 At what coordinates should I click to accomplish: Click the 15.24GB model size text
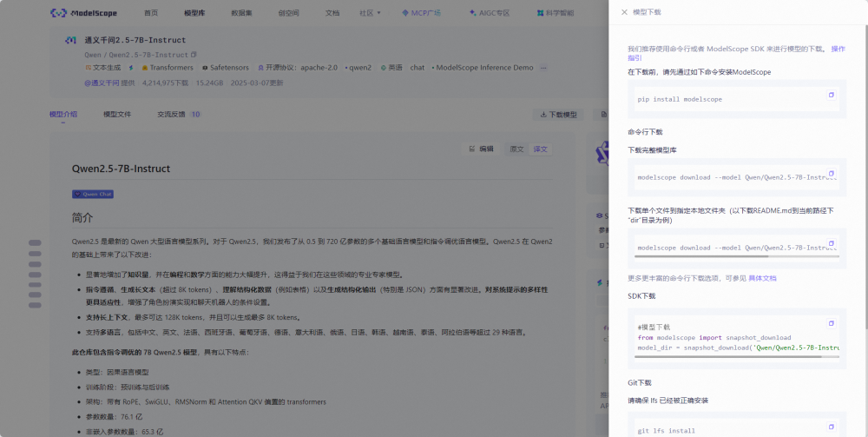point(209,83)
